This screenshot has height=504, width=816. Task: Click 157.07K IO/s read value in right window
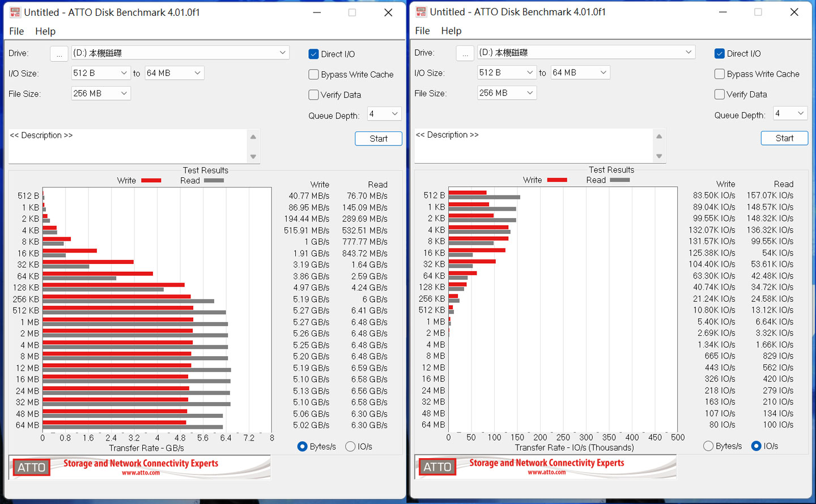pyautogui.click(x=770, y=195)
